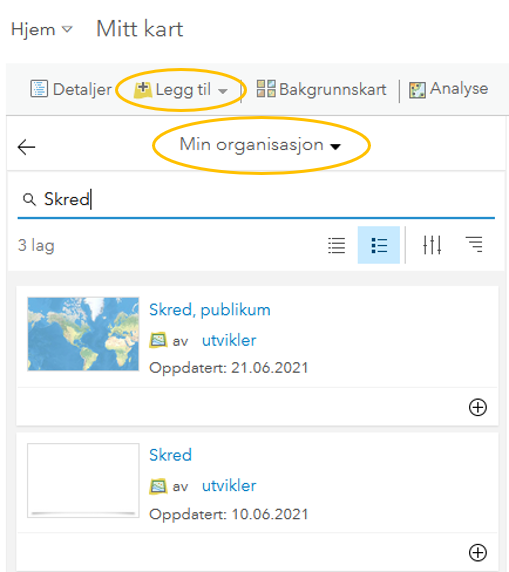509x572 pixels.
Task: Open the Legg til dropdown
Action: pos(181,89)
